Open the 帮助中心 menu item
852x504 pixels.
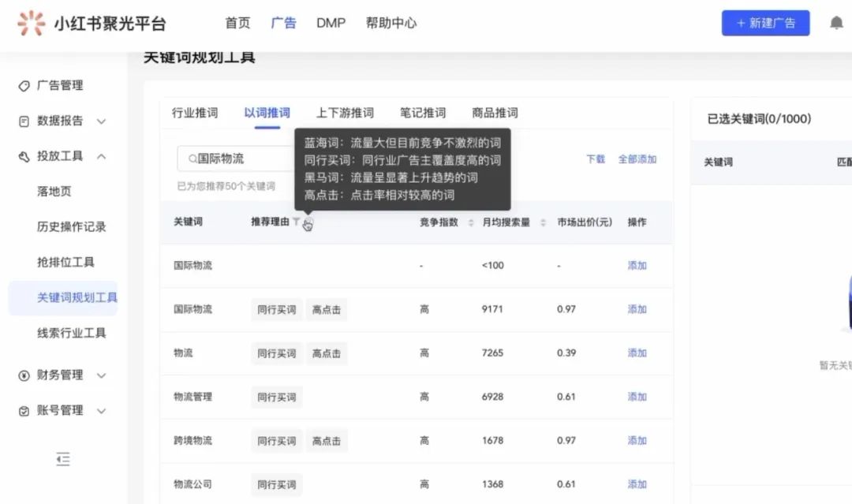pyautogui.click(x=392, y=23)
